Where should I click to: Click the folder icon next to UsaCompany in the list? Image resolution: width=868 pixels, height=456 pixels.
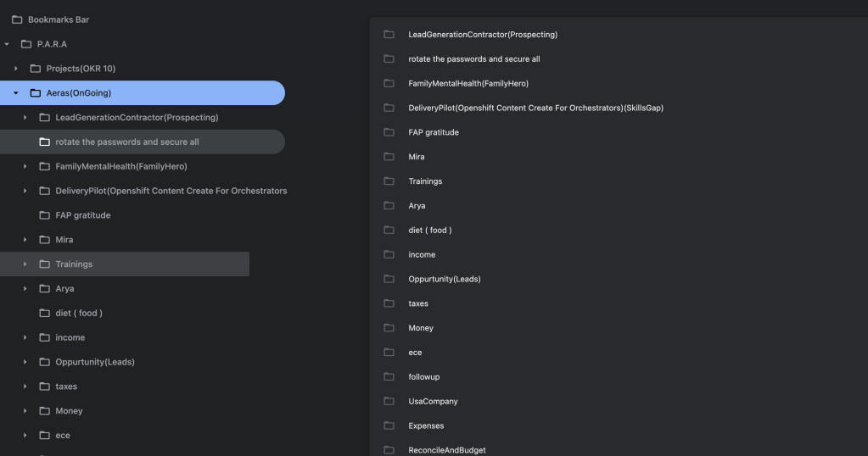coord(389,401)
